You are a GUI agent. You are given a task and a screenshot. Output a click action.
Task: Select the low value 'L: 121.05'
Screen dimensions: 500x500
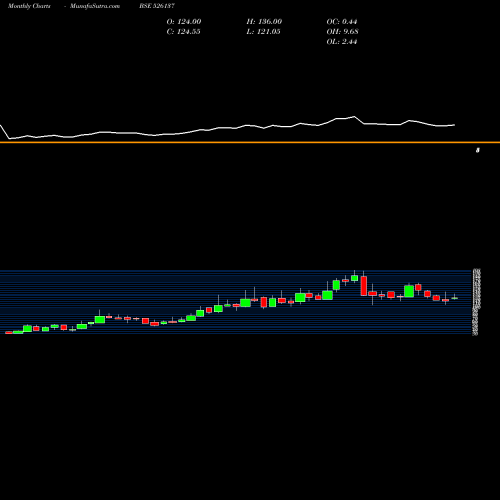click(x=263, y=32)
